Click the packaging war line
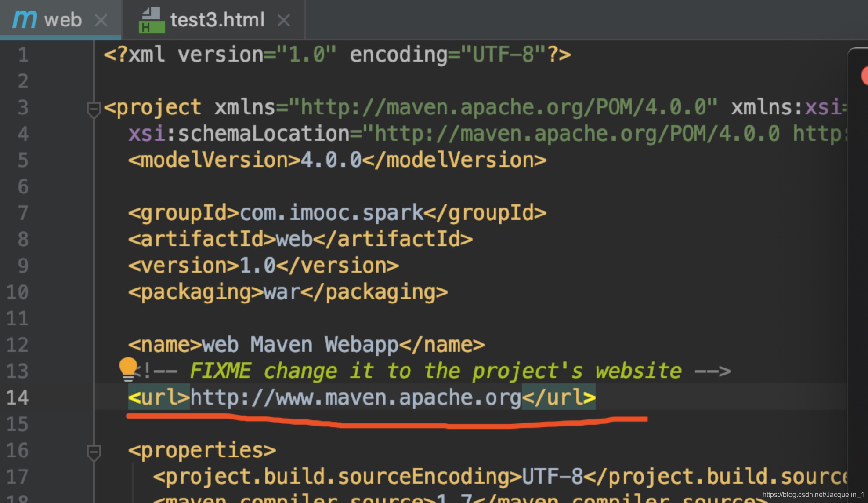 (288, 292)
